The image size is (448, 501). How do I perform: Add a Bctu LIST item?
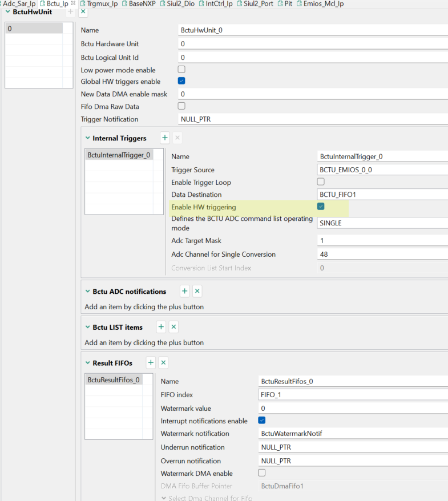(x=162, y=327)
